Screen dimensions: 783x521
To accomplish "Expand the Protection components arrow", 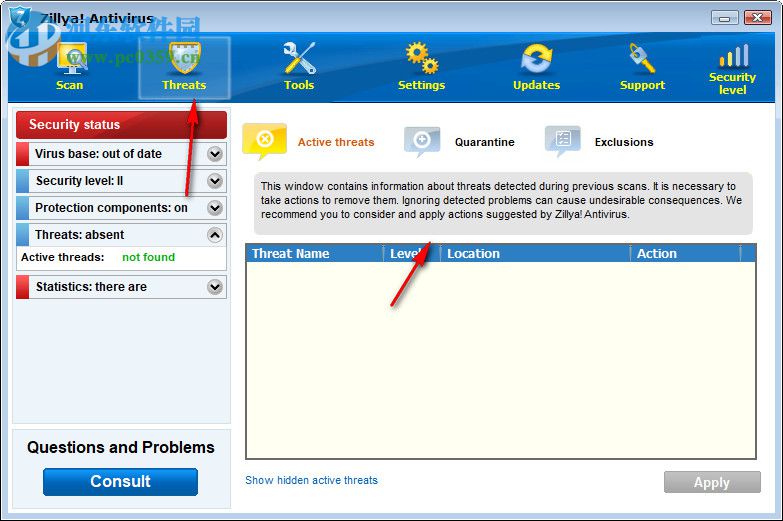I will (x=215, y=208).
